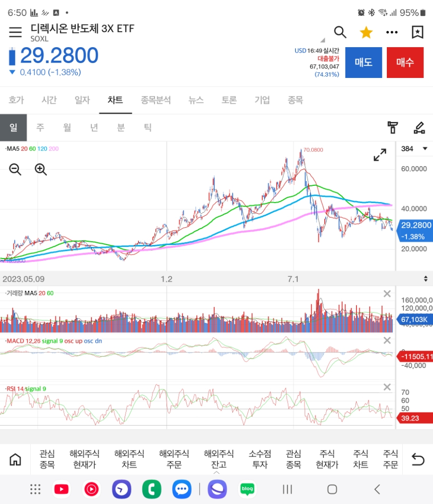Select the 주 weekly chart period
Screen dimensions: 433x504
[x=40, y=128]
